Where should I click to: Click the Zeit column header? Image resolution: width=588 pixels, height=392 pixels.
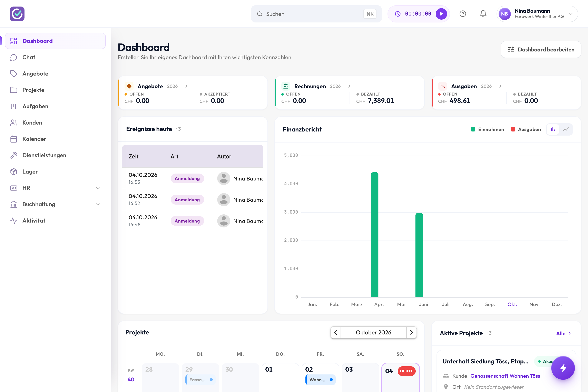tap(134, 157)
